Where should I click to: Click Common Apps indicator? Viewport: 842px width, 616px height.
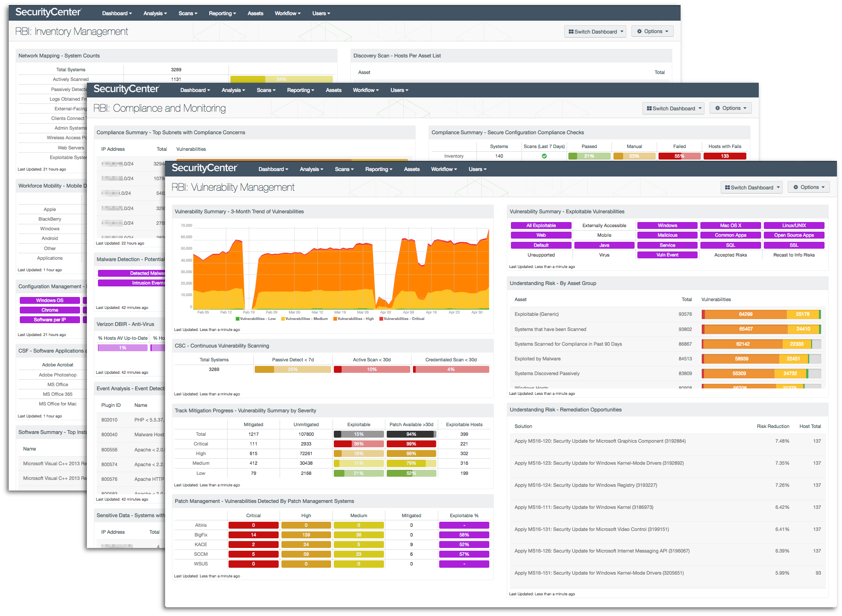point(731,235)
